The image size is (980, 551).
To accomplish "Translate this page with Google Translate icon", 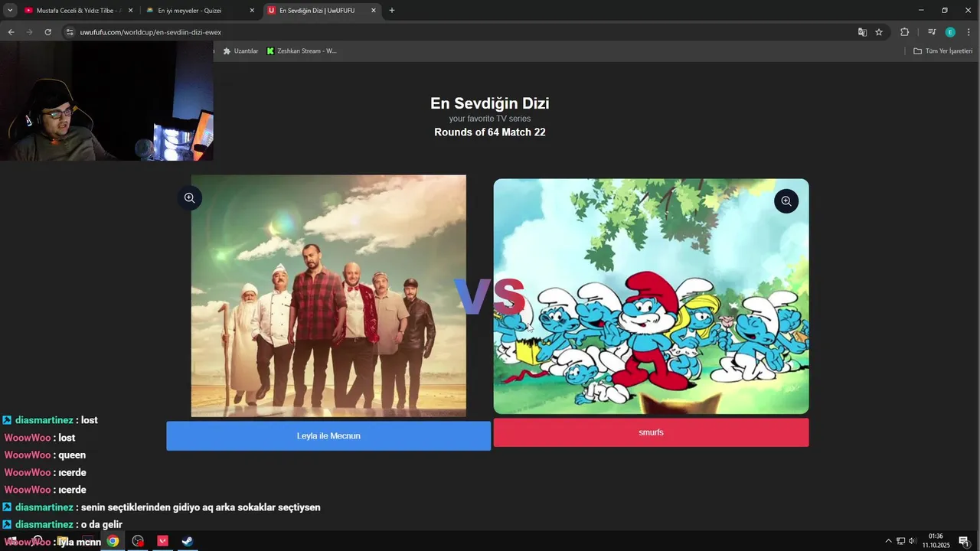I will tap(862, 32).
